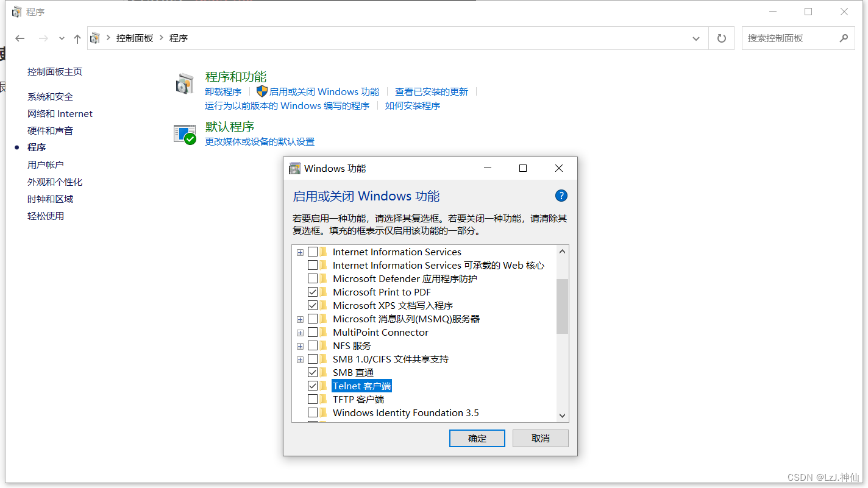Open the 卸载程序 link
This screenshot has height=488, width=868.
pyautogui.click(x=223, y=91)
